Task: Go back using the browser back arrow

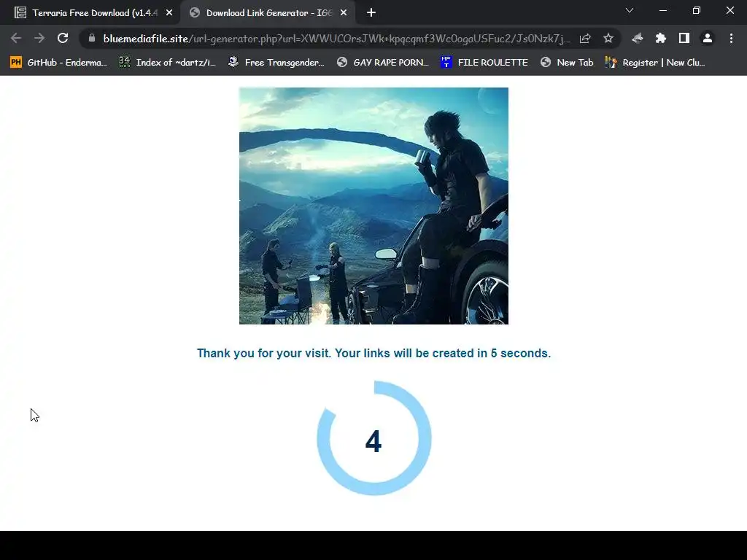Action: coord(16,39)
